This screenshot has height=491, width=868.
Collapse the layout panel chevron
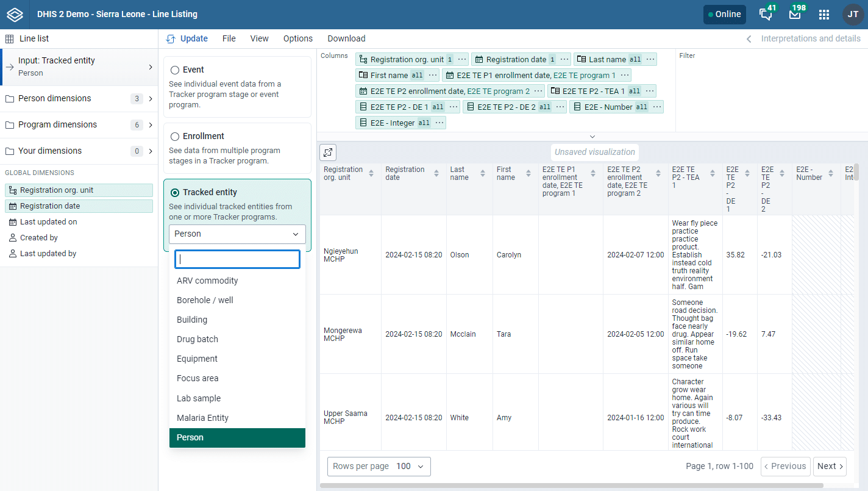click(x=592, y=137)
